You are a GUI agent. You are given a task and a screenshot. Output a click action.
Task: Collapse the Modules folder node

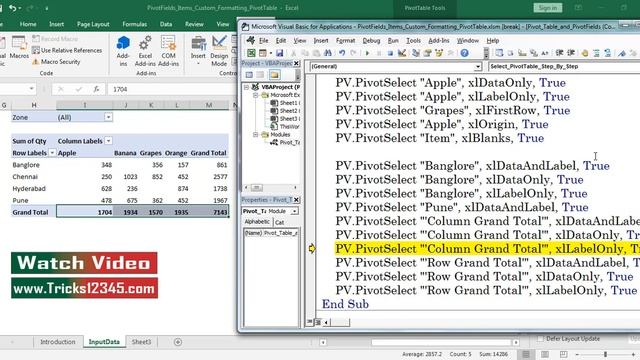pyautogui.click(x=256, y=135)
